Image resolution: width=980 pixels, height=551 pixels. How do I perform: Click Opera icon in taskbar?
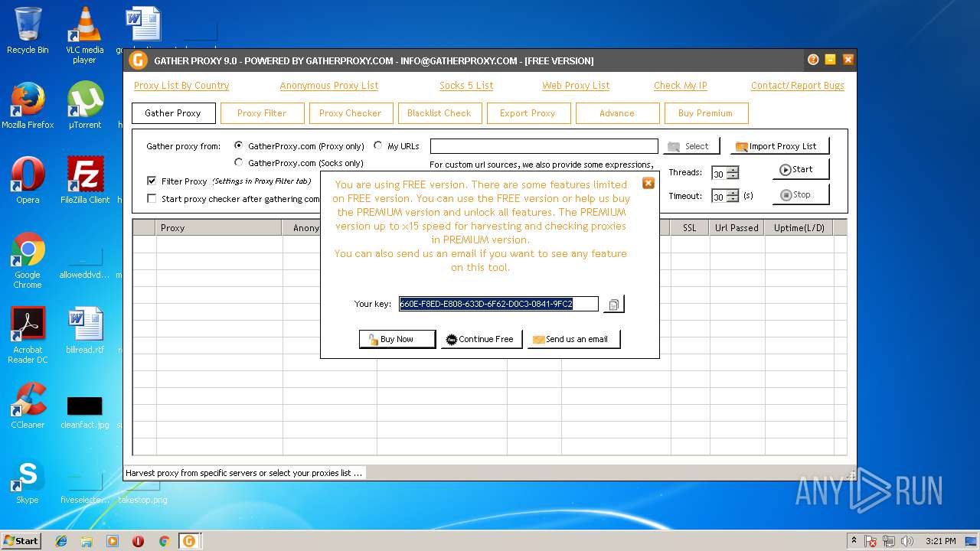pyautogui.click(x=138, y=541)
